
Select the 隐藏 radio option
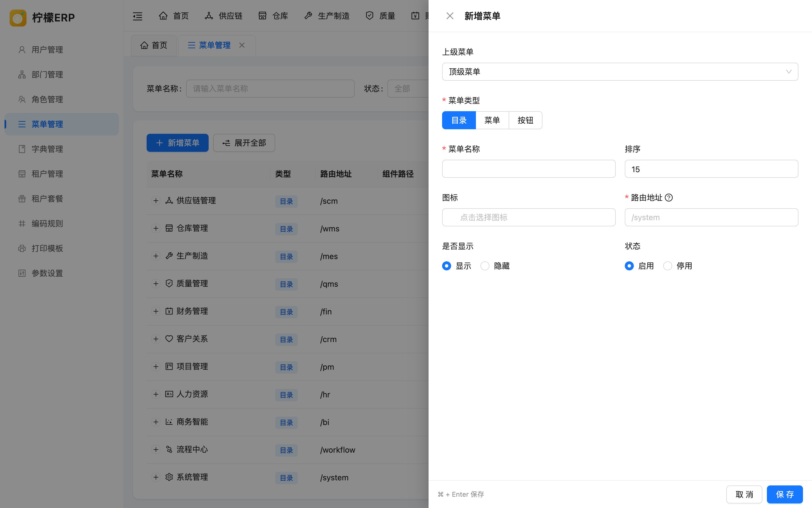(484, 266)
